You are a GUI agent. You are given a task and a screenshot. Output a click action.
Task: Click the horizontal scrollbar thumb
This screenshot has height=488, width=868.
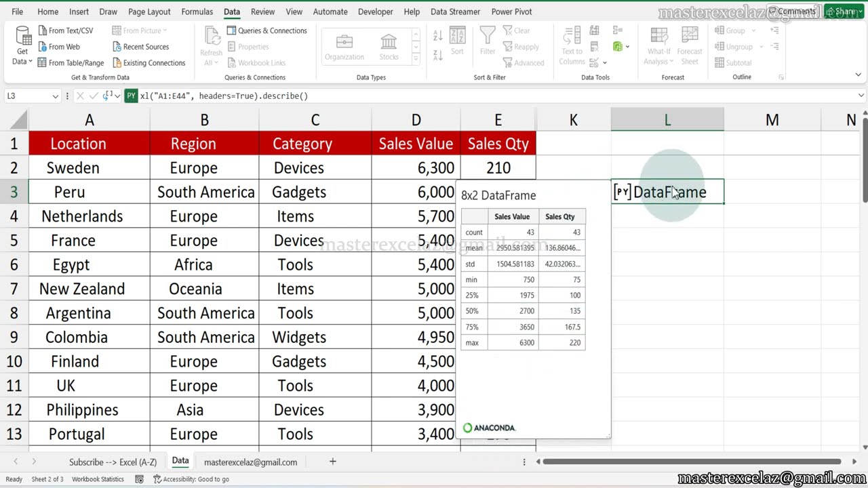click(692, 462)
